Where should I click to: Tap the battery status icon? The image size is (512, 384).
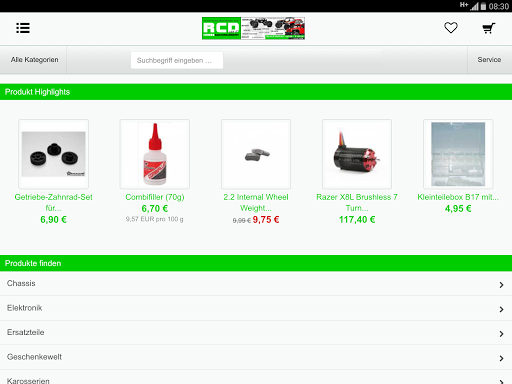pos(483,6)
